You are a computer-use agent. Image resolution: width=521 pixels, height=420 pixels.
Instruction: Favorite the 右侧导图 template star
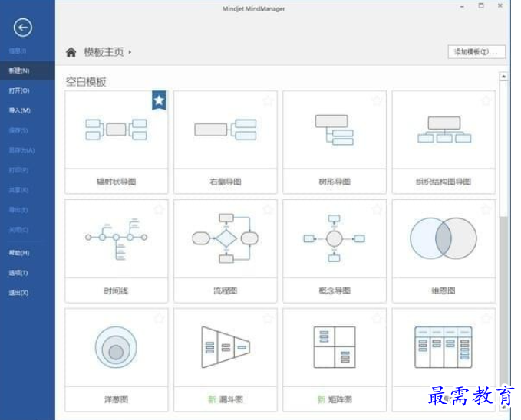tap(268, 100)
